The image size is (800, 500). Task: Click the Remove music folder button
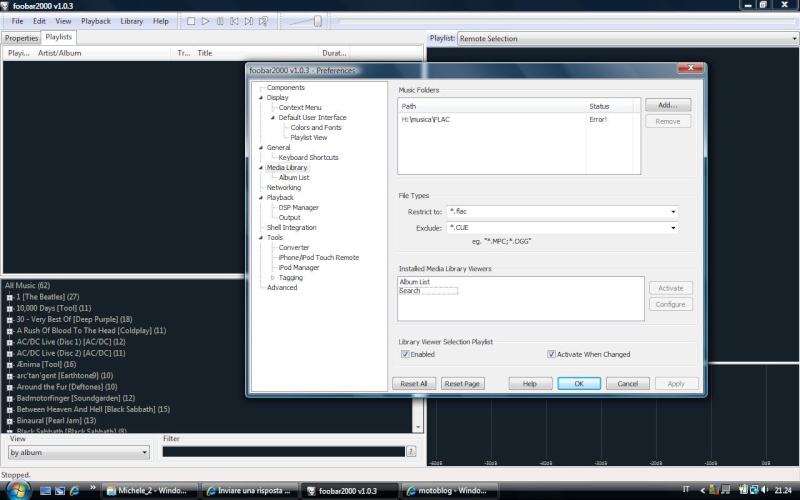point(668,121)
